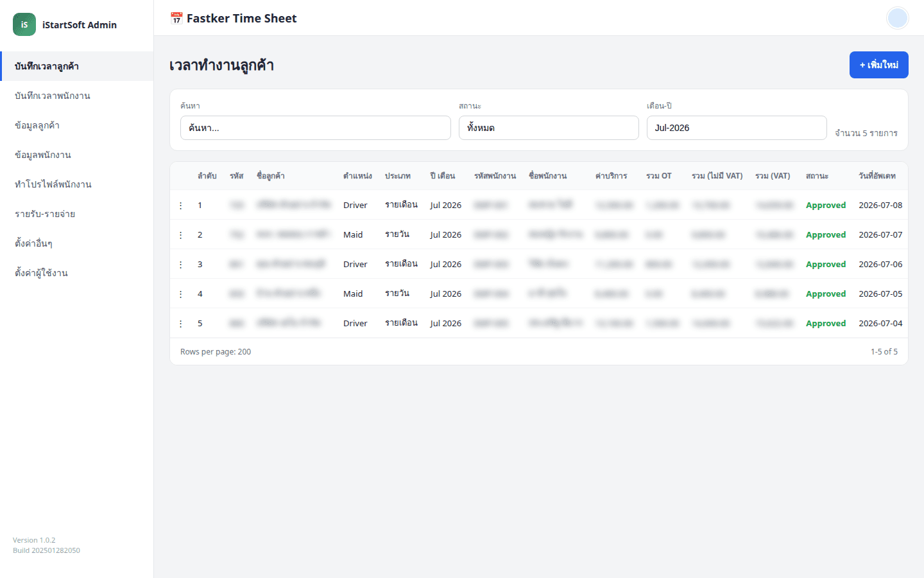Open ทำโปรไฟล์พนักงาน sidebar item
Viewport: 924px width, 578px height.
77,184
